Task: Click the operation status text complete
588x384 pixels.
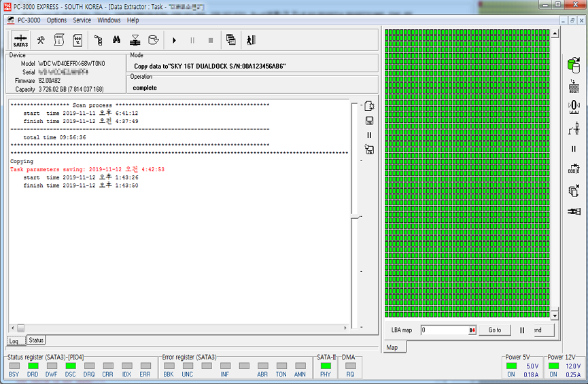Action: (145, 88)
